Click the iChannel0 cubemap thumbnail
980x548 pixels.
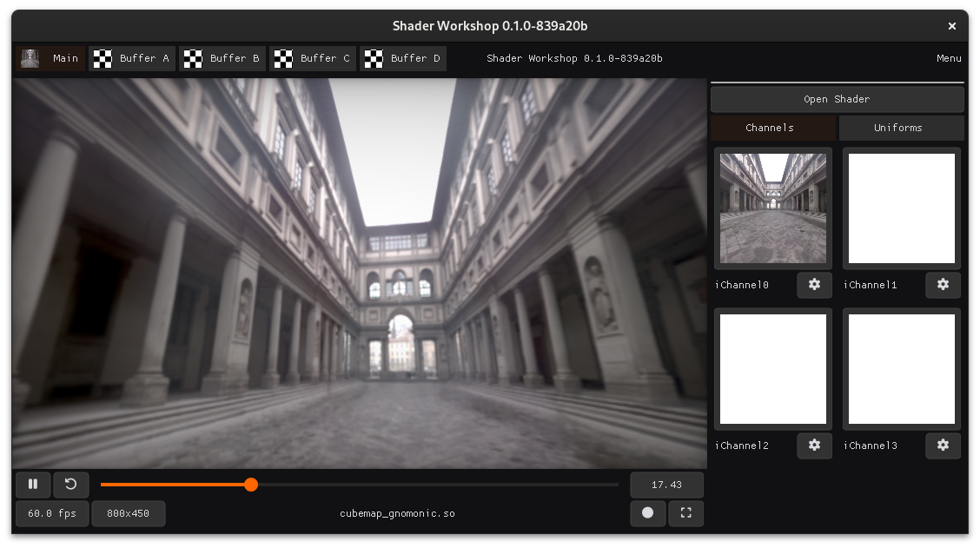coord(773,208)
